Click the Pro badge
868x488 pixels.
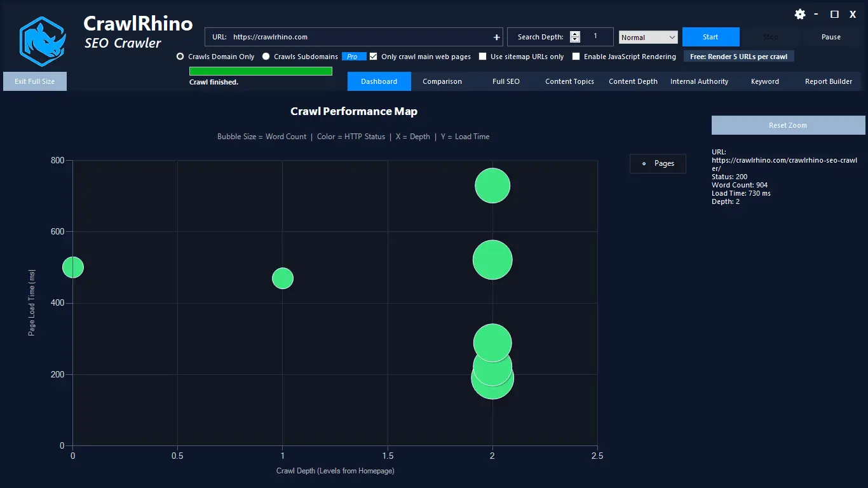coord(354,57)
